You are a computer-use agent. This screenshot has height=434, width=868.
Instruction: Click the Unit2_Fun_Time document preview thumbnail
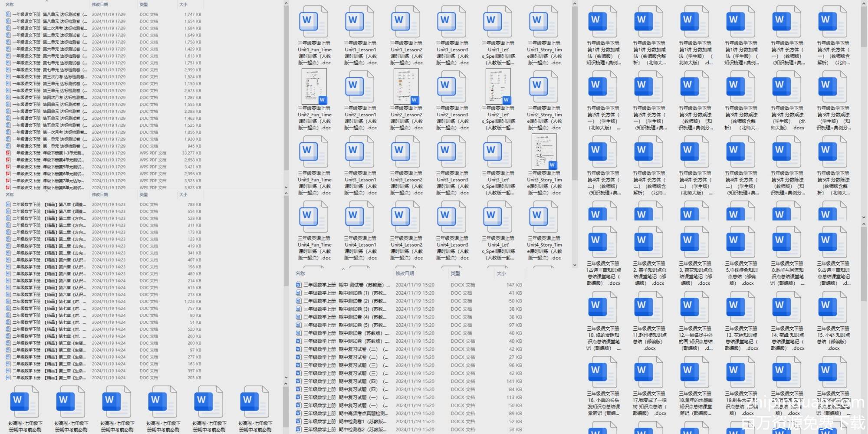pos(314,87)
